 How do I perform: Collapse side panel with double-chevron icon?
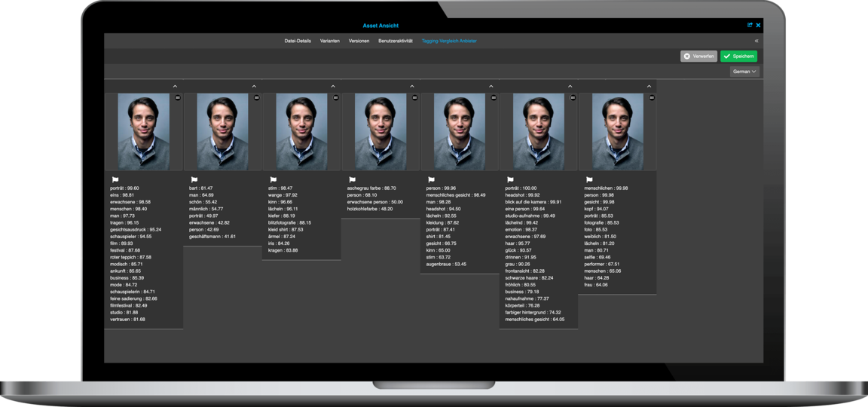pos(756,41)
